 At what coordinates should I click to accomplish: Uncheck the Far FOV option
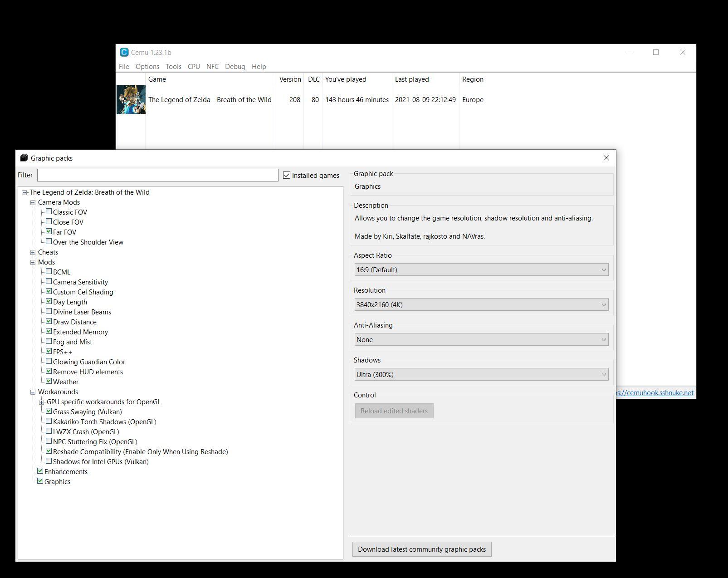click(49, 231)
